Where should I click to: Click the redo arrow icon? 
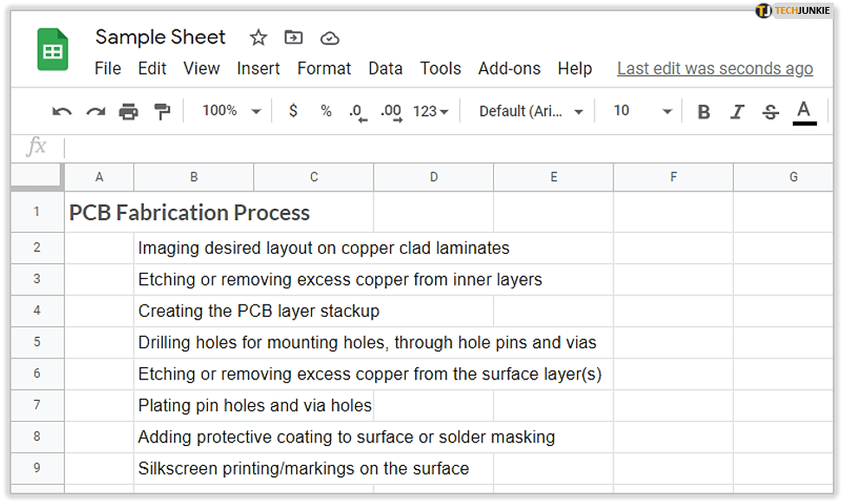(95, 112)
